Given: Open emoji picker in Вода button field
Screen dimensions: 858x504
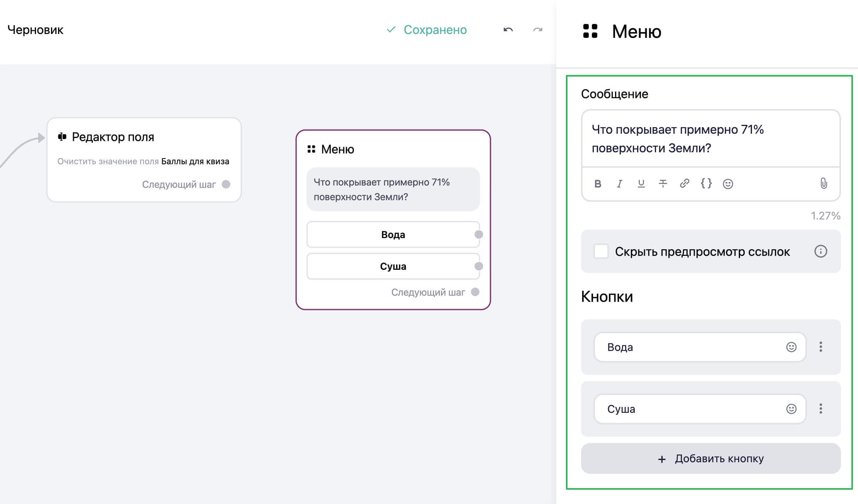Looking at the screenshot, I should point(791,347).
